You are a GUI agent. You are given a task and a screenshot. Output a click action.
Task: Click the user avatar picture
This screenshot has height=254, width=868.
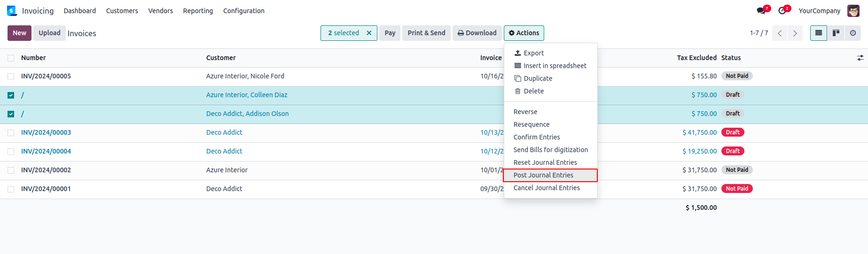[853, 11]
